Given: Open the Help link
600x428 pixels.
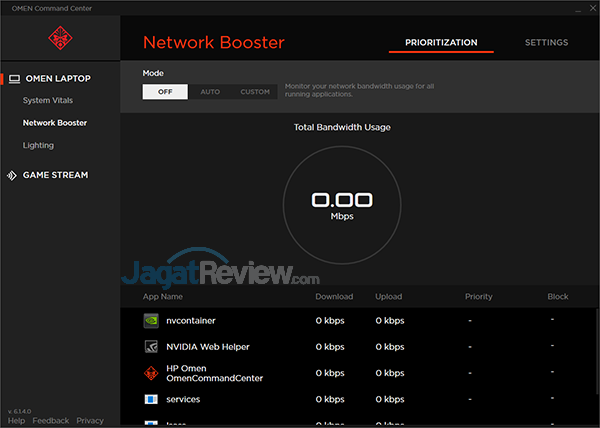Looking at the screenshot, I should pyautogui.click(x=16, y=421).
